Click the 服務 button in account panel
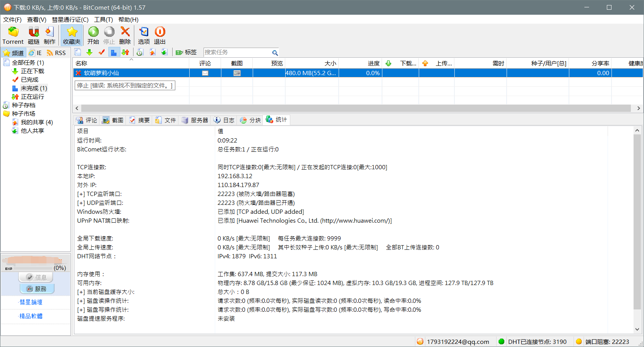This screenshot has width=644, height=347. (37, 289)
